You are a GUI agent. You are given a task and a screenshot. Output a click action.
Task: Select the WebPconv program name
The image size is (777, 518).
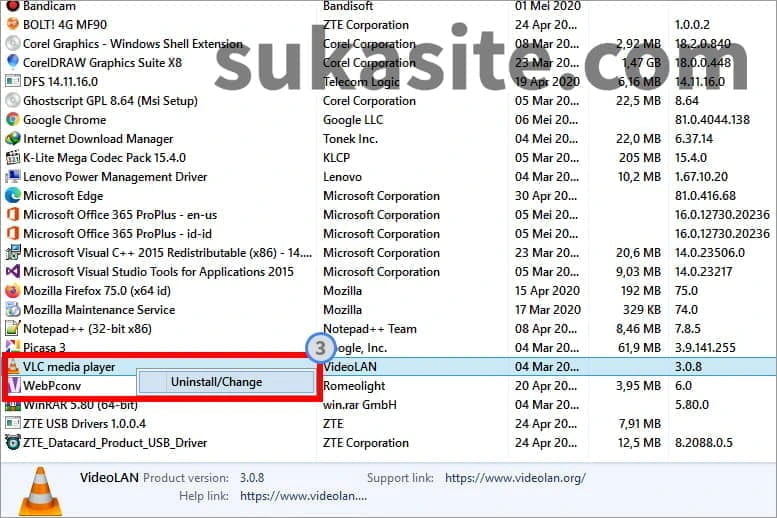52,386
